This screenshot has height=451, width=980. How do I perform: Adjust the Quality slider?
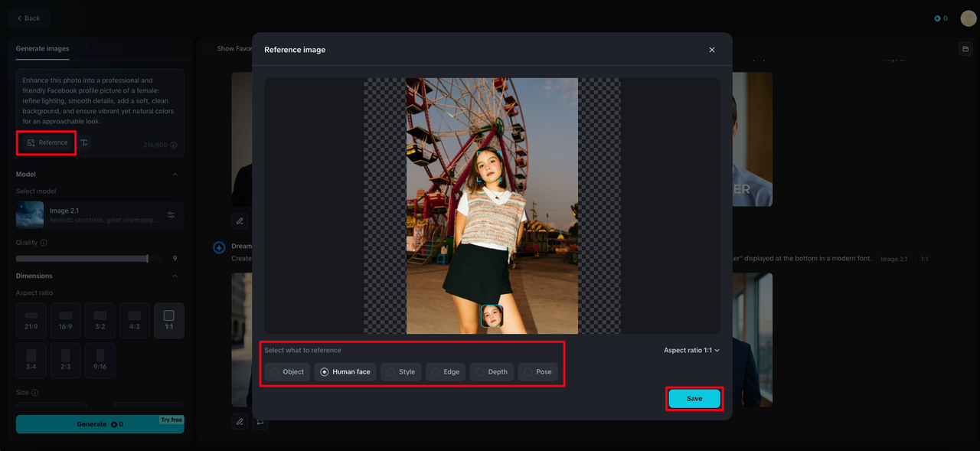point(147,259)
